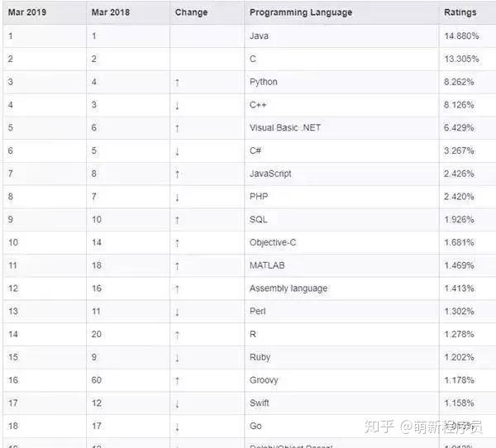The image size is (496, 448).
Task: Click the Objective-C language name
Action: tap(273, 243)
